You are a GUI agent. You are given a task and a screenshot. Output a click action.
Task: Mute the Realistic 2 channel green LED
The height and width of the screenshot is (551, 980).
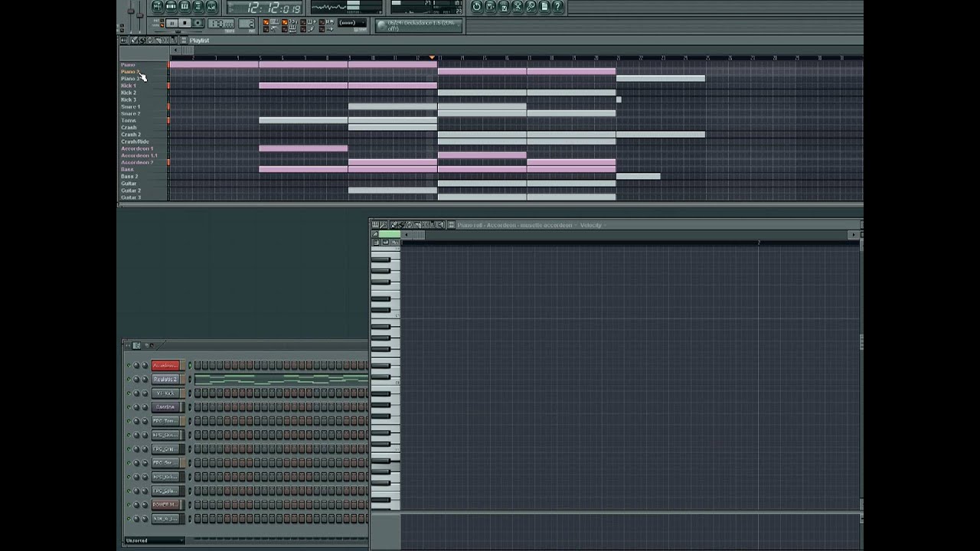pyautogui.click(x=129, y=379)
